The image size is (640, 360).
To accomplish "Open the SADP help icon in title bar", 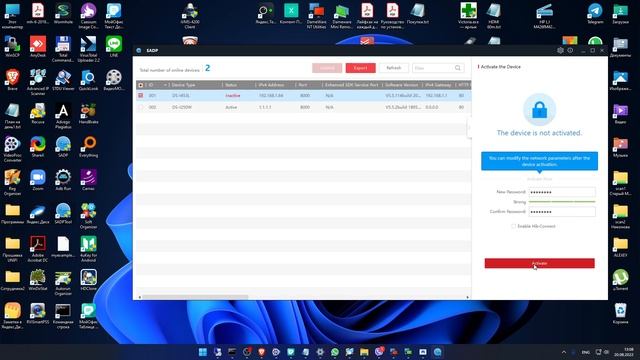I will 570,50.
